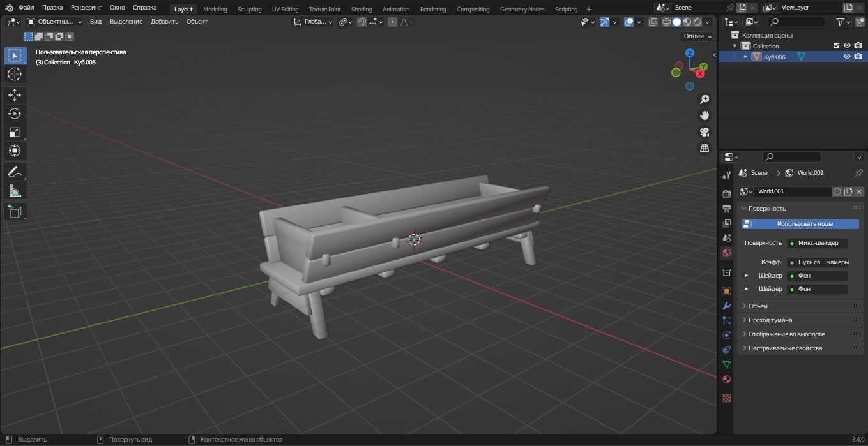This screenshot has width=868, height=446.
Task: Toggle snapping magnet
Action: [362, 22]
